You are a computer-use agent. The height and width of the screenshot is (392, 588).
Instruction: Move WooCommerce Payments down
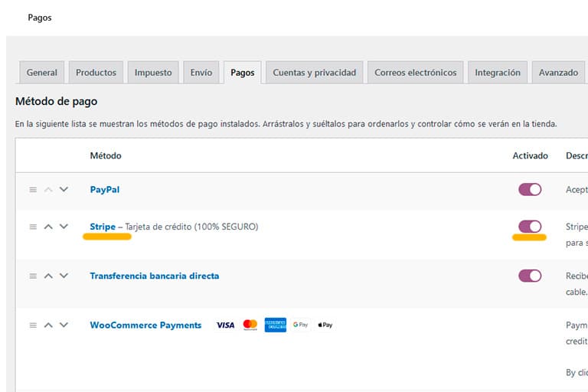point(64,325)
